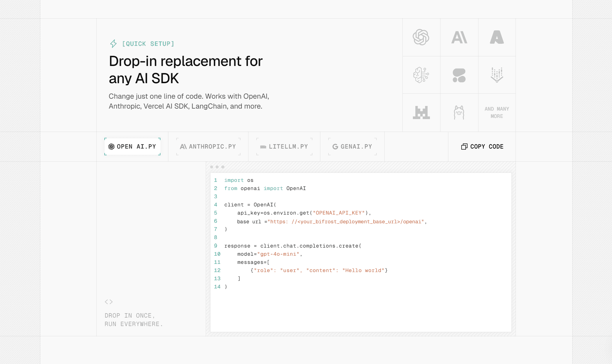Click the Azure logo tile
Viewport: 612px width, 364px height.
click(x=497, y=37)
